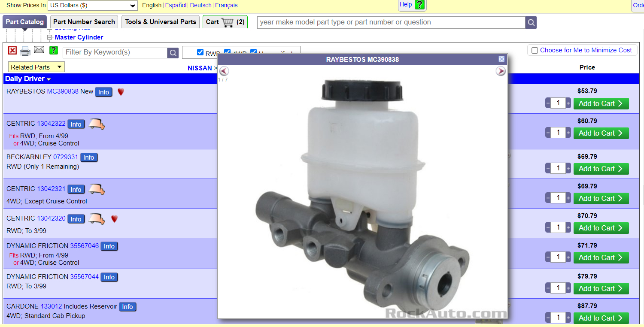
Task: Open the Tools & Universal Parts tab
Action: [161, 22]
